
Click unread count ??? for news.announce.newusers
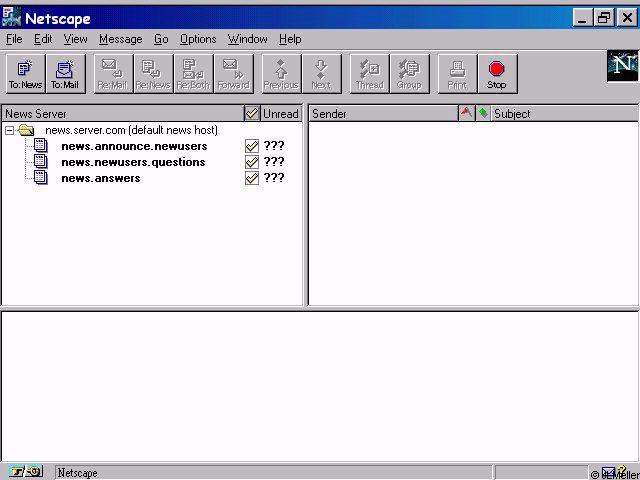click(x=274, y=146)
